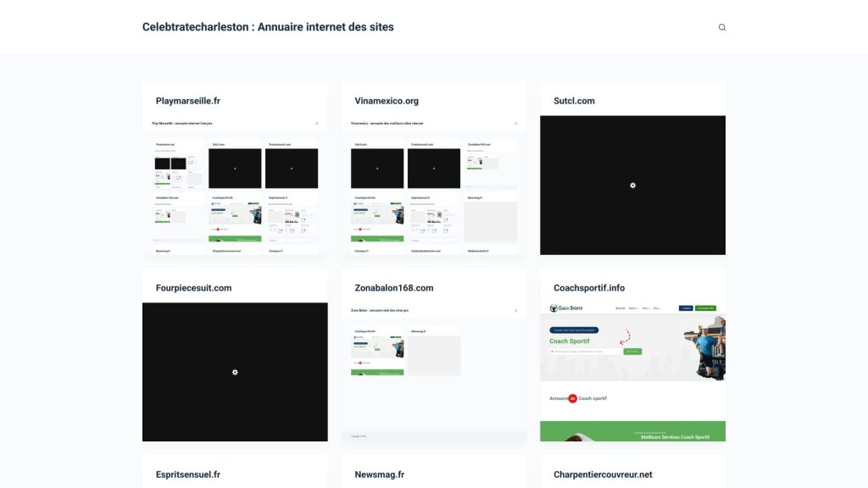Viewport: 868px width, 488px height.
Task: Open the Espritsensuel.fr listing
Action: pyautogui.click(x=188, y=475)
